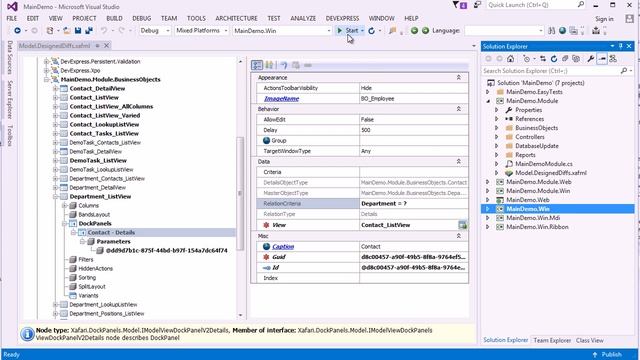The width and height of the screenshot is (640, 360).
Task: Collapse the Misc property category
Action: 458,236
